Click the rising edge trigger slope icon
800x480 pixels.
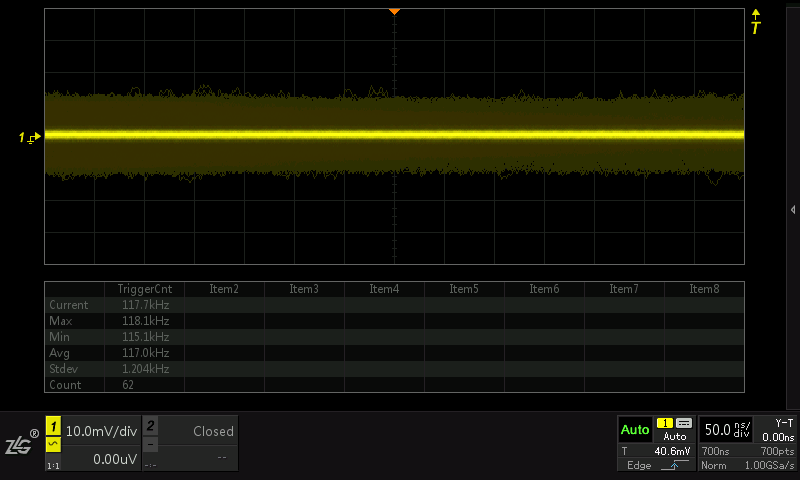click(x=676, y=465)
